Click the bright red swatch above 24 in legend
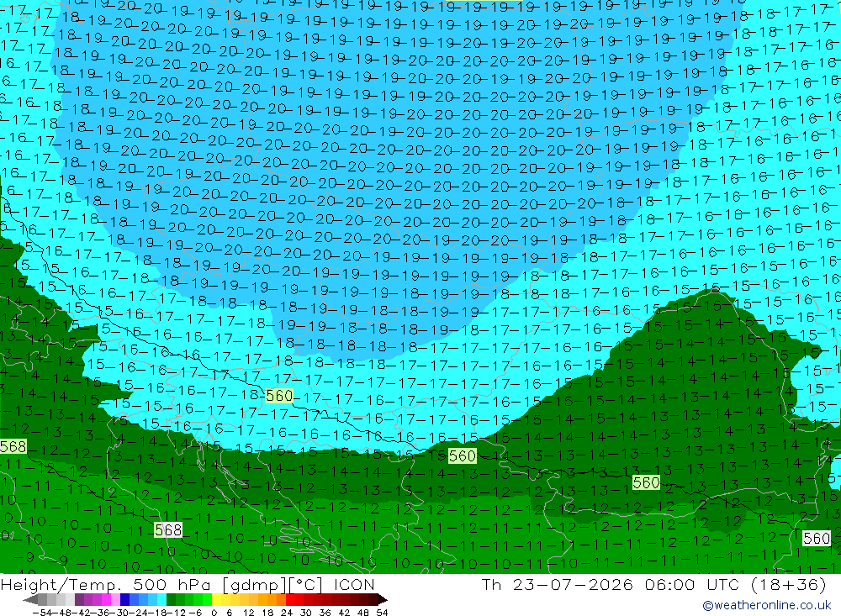 pos(290,600)
